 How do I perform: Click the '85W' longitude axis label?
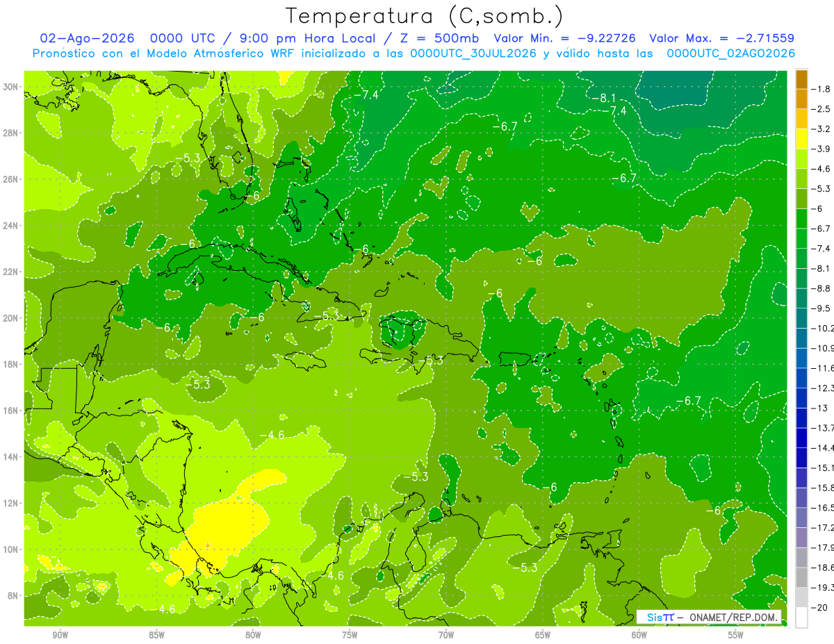click(156, 634)
